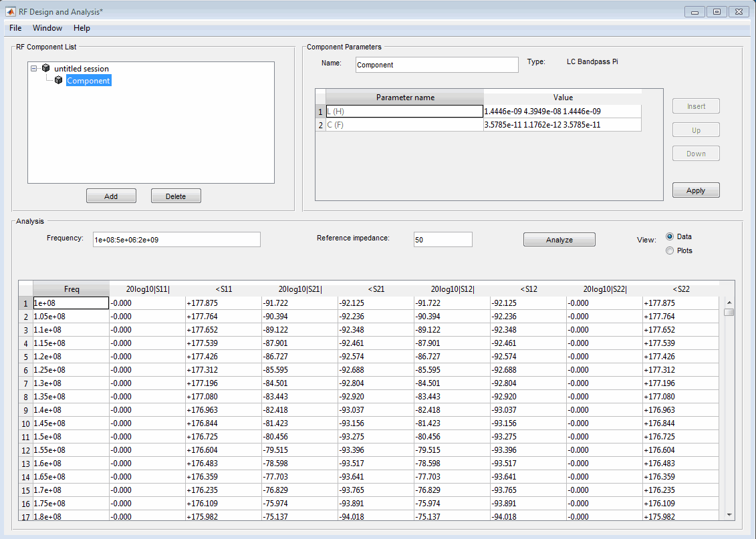Click row header 2 of parameters table
Screen dimensions: 756x539
321,126
